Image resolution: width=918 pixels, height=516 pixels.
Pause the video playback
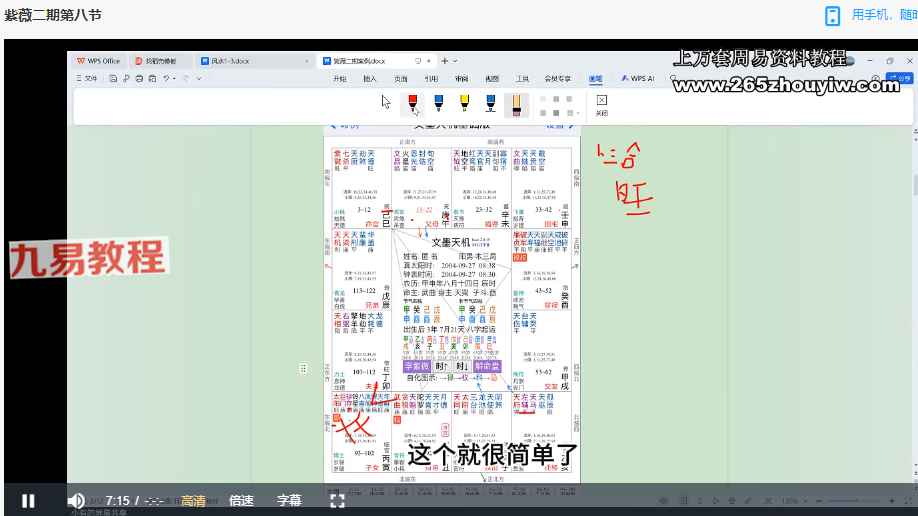(28, 500)
